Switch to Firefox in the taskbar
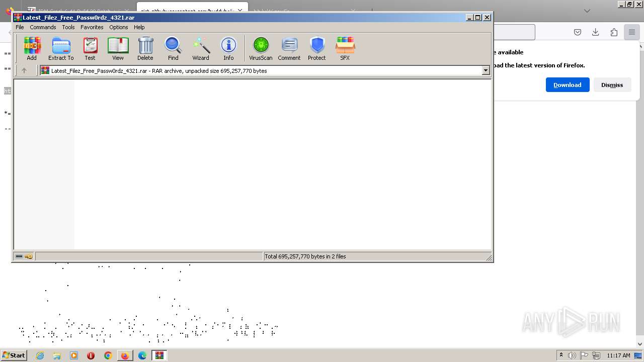 click(x=125, y=355)
